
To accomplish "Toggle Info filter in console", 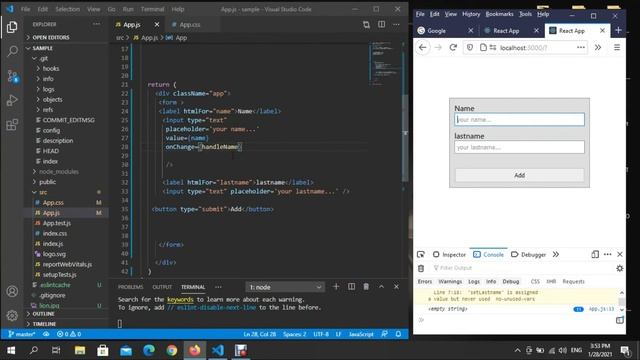I will pos(491,282).
